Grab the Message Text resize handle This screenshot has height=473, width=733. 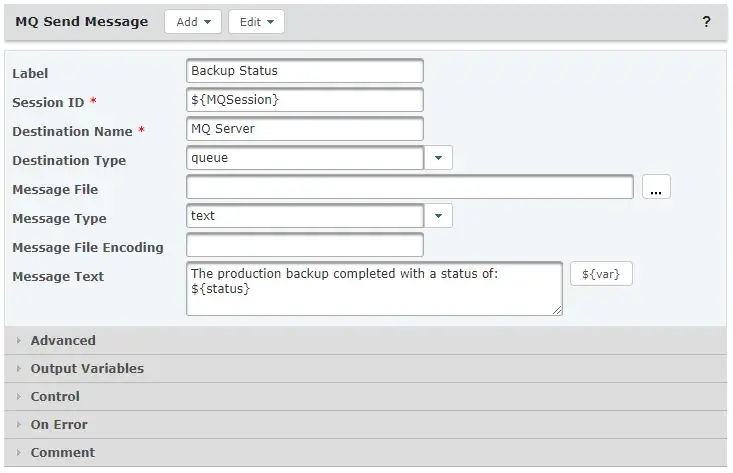[557, 311]
